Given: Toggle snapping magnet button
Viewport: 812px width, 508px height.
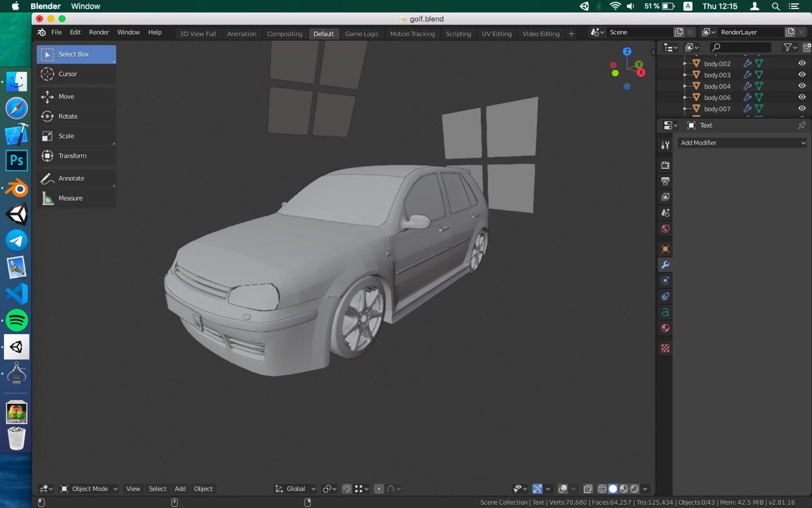Looking at the screenshot, I should [347, 489].
